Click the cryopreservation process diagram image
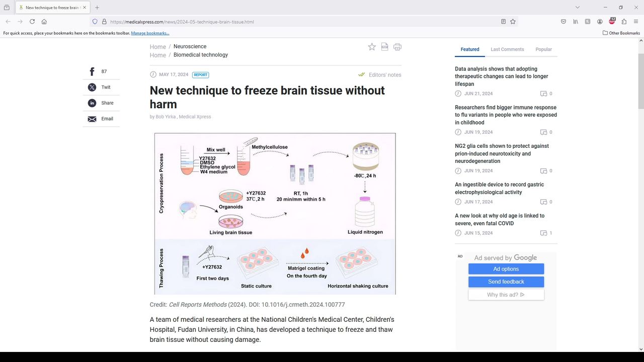The width and height of the screenshot is (644, 362). coord(275,214)
